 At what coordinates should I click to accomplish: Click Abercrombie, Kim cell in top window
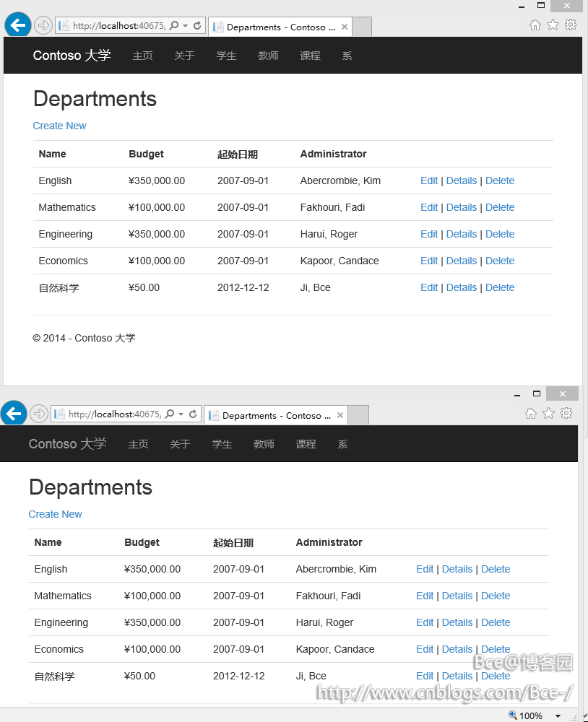point(340,180)
